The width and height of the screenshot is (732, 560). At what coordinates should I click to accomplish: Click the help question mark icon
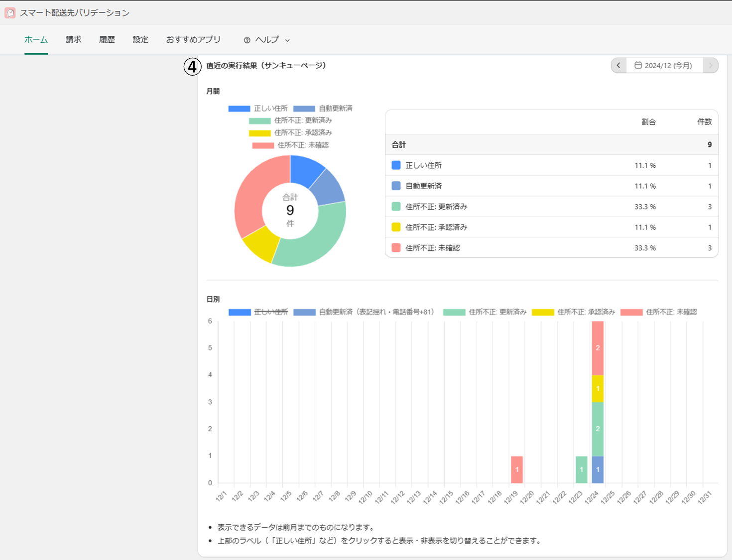(x=247, y=40)
